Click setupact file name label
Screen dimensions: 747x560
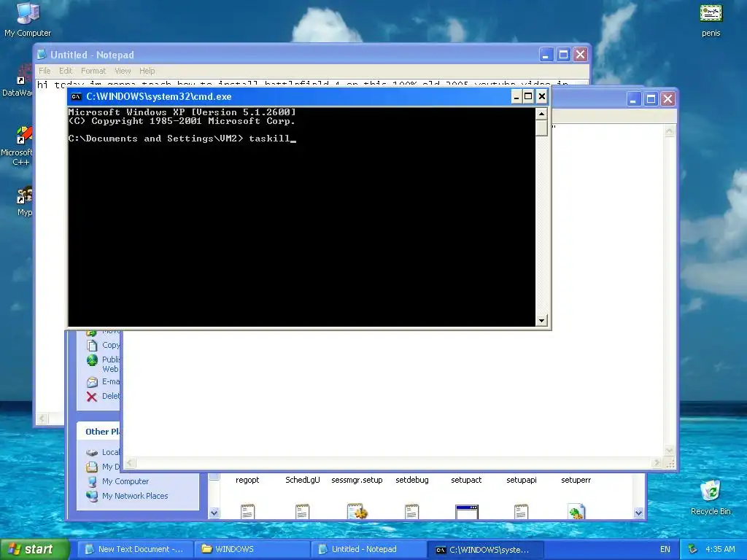pyautogui.click(x=466, y=480)
